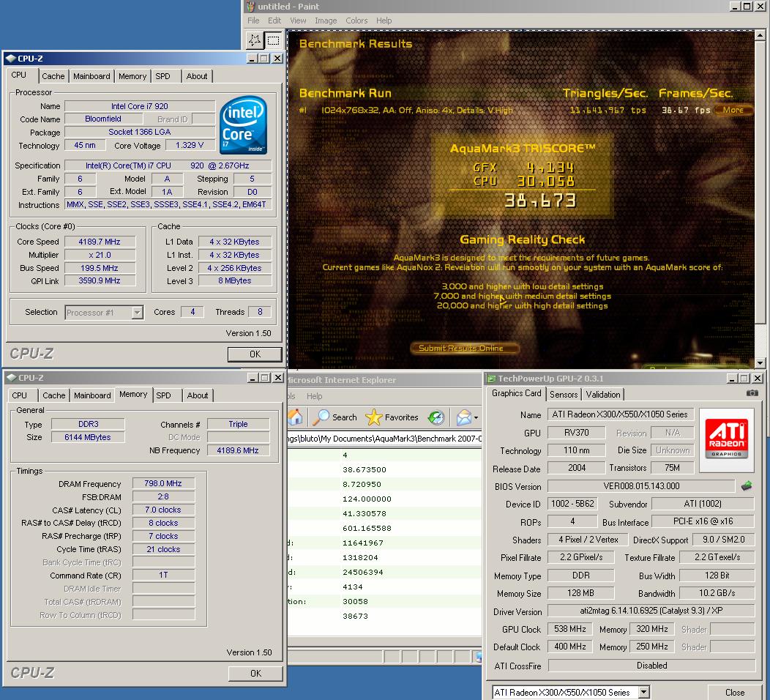Click the Paint vertical scrollbar up arrow
The image size is (770, 700).
click(x=760, y=35)
